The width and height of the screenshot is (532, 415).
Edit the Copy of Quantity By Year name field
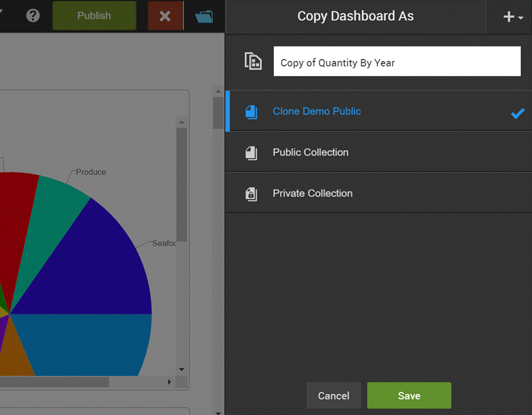pyautogui.click(x=397, y=62)
